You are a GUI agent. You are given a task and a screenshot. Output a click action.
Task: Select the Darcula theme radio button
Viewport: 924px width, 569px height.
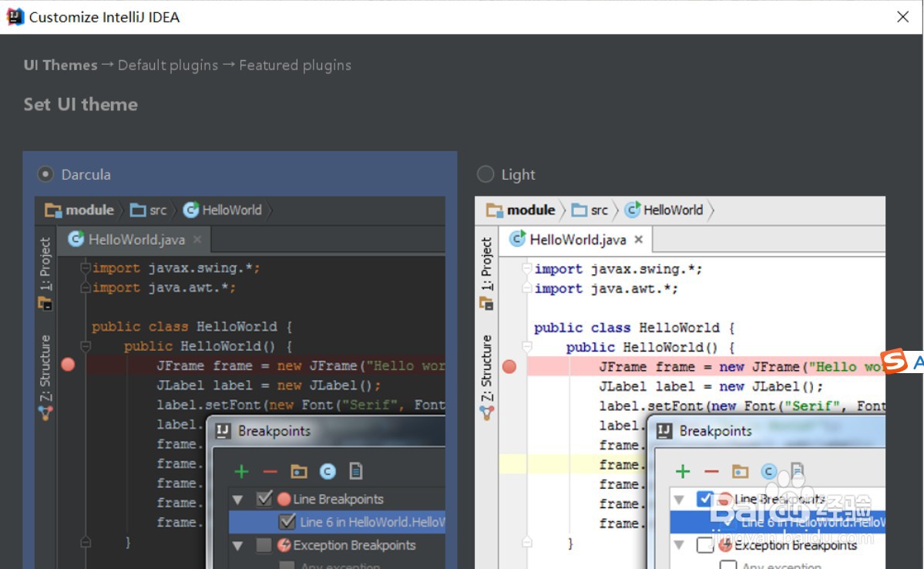pyautogui.click(x=45, y=174)
